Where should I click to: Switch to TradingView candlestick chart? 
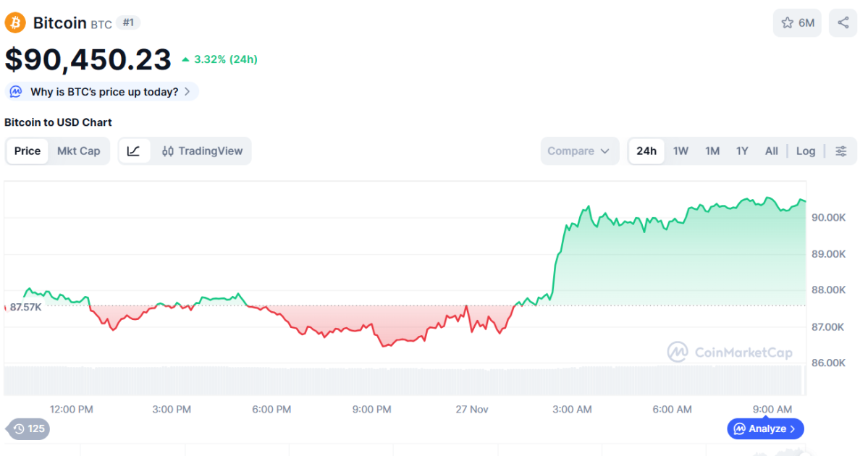[x=202, y=151]
